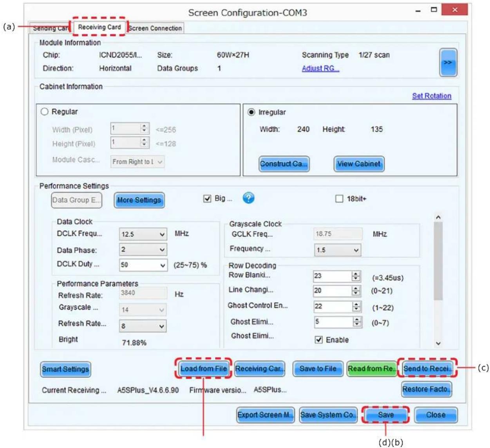Image resolution: width=490 pixels, height=448 pixels.
Task: Open the Refresh Rate multiplier dropdown showing 8
Action: [143, 326]
